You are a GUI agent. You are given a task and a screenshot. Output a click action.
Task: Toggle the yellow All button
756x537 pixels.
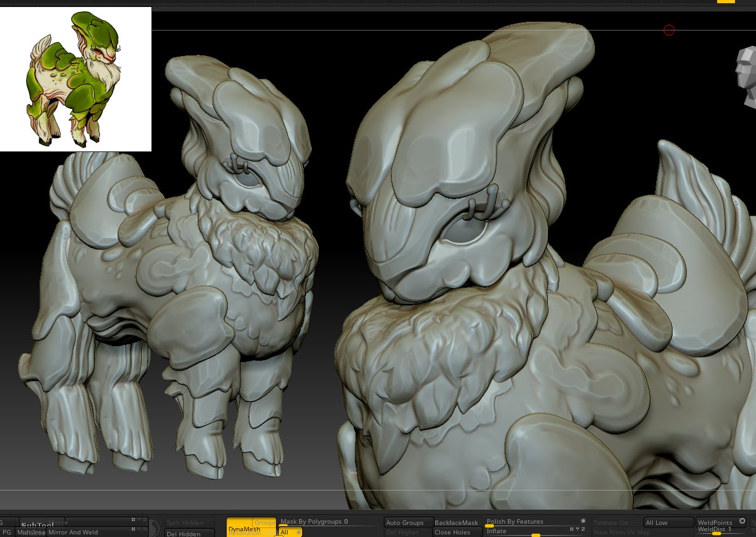(290, 532)
